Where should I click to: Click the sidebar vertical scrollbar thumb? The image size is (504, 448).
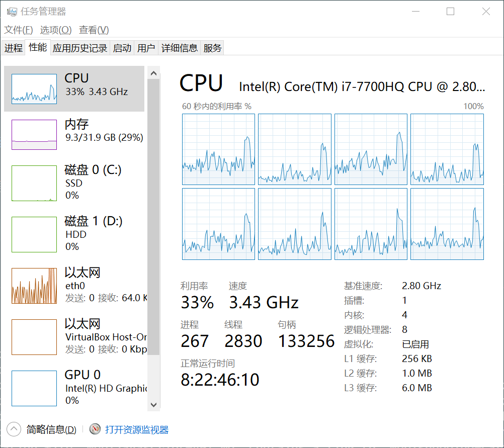click(x=154, y=216)
